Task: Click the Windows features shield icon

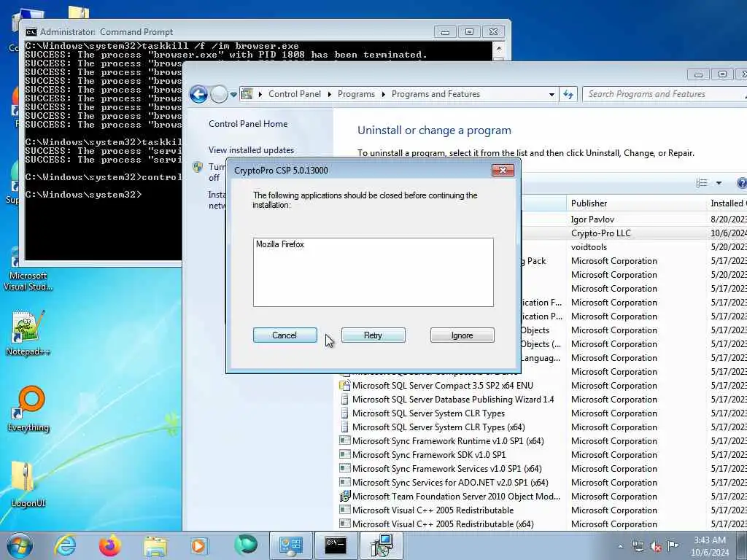Action: pyautogui.click(x=198, y=167)
